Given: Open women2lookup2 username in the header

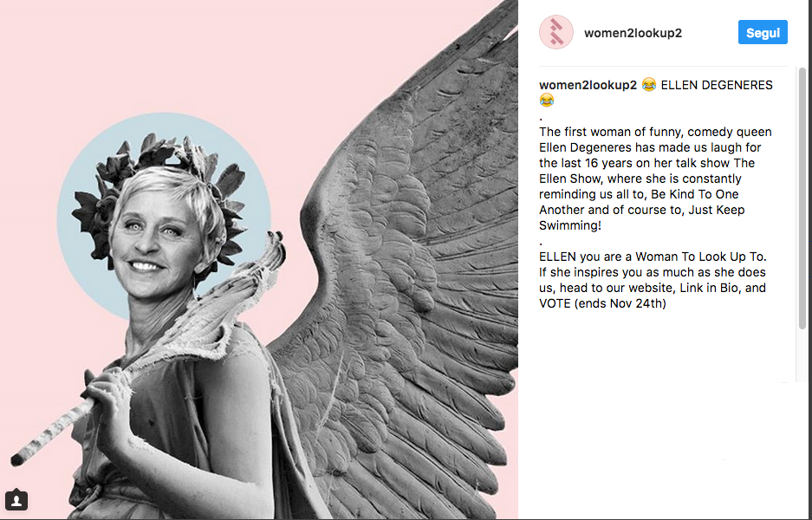Looking at the screenshot, I should click(x=633, y=33).
